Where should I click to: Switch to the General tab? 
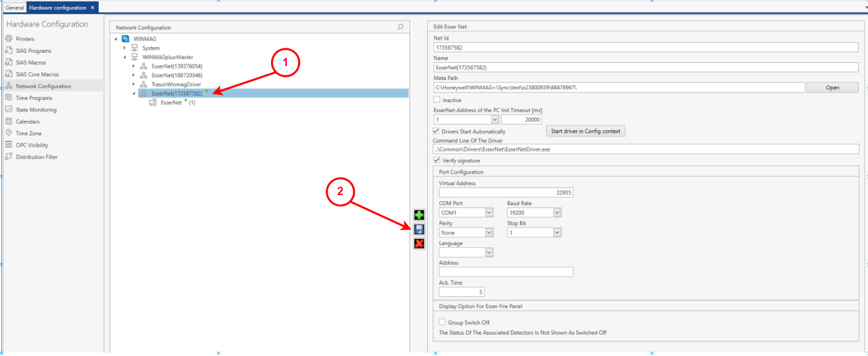coord(15,8)
